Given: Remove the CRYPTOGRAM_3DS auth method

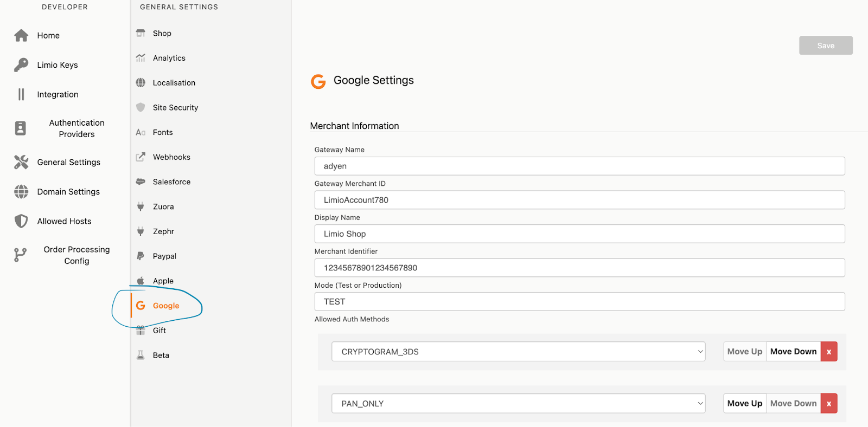Looking at the screenshot, I should [x=828, y=352].
